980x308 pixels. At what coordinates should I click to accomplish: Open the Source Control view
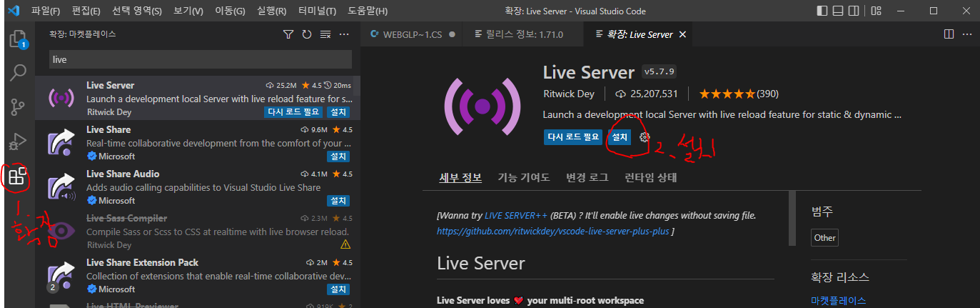(x=18, y=107)
